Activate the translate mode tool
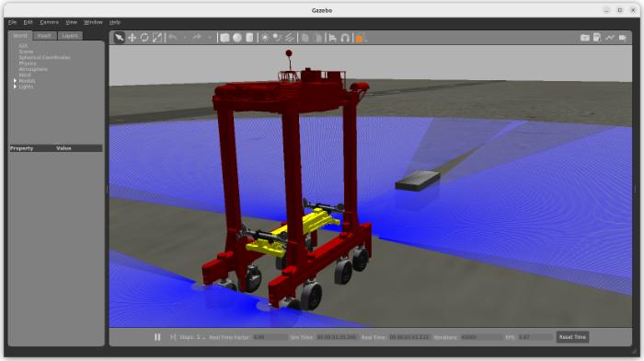The image size is (644, 361). point(132,38)
